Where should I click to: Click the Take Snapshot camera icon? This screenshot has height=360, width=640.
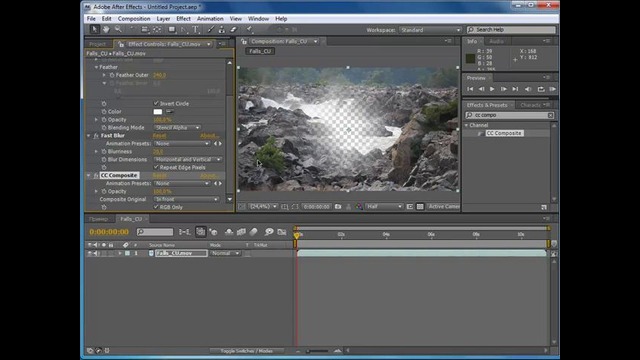(338, 207)
